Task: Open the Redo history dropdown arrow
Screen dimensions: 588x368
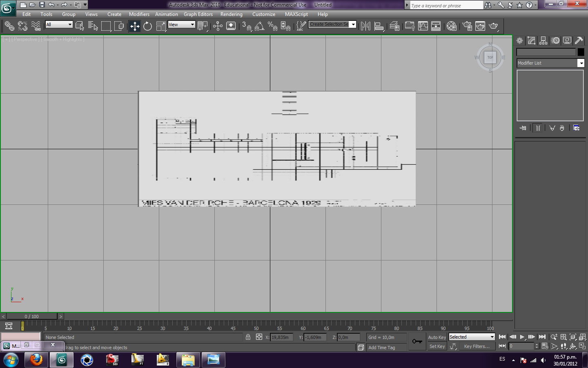Action: [71, 5]
